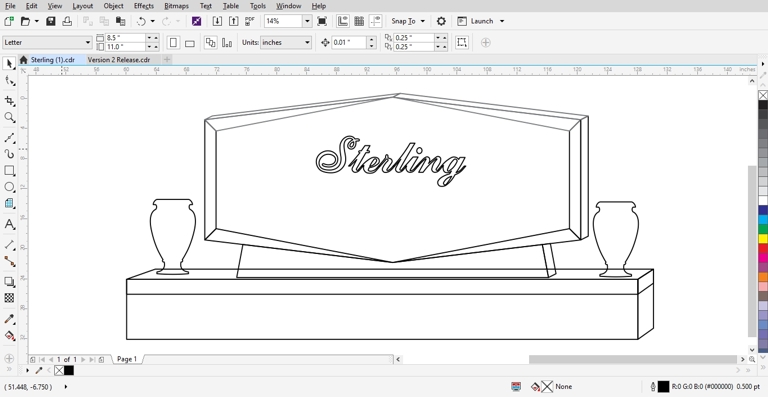
Task: Toggle Show grid button
Action: [x=359, y=21]
